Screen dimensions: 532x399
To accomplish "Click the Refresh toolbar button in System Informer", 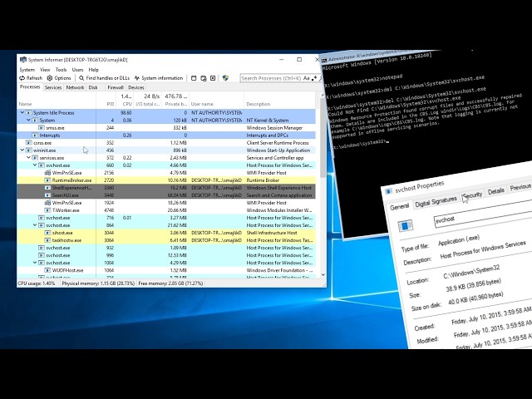I will pyautogui.click(x=31, y=78).
